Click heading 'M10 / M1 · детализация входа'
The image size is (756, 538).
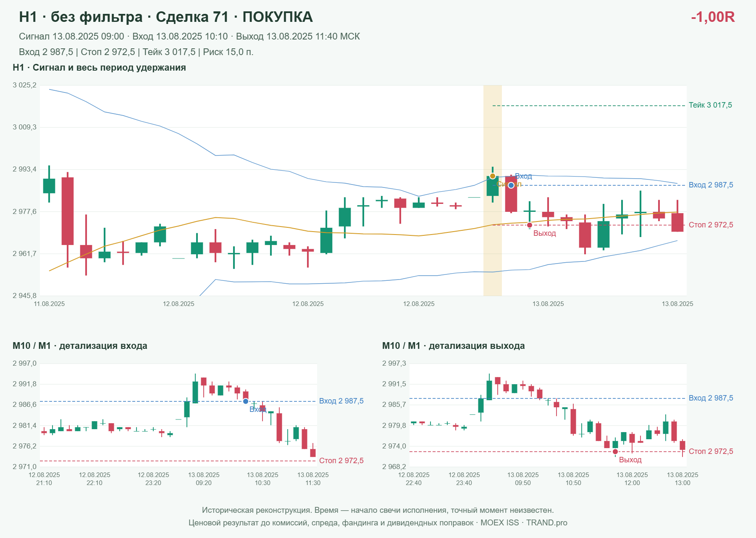click(x=80, y=346)
